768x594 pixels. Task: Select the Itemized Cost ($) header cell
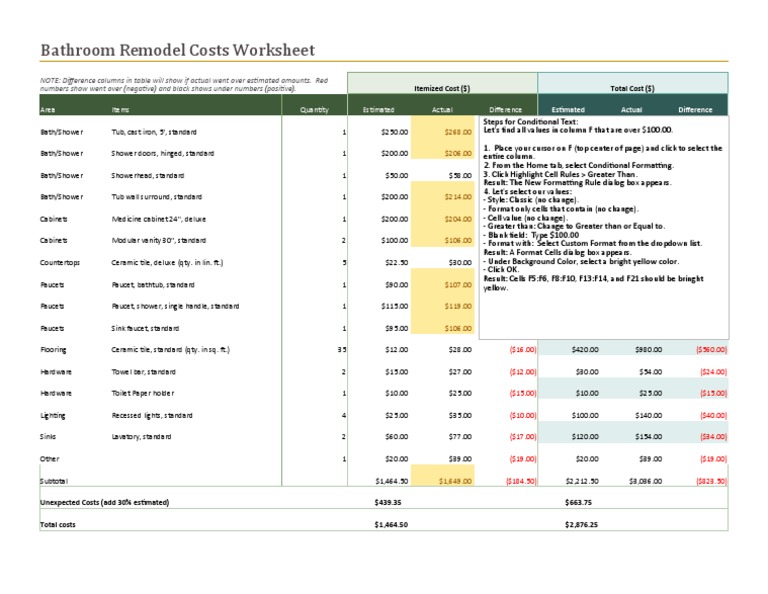click(442, 88)
